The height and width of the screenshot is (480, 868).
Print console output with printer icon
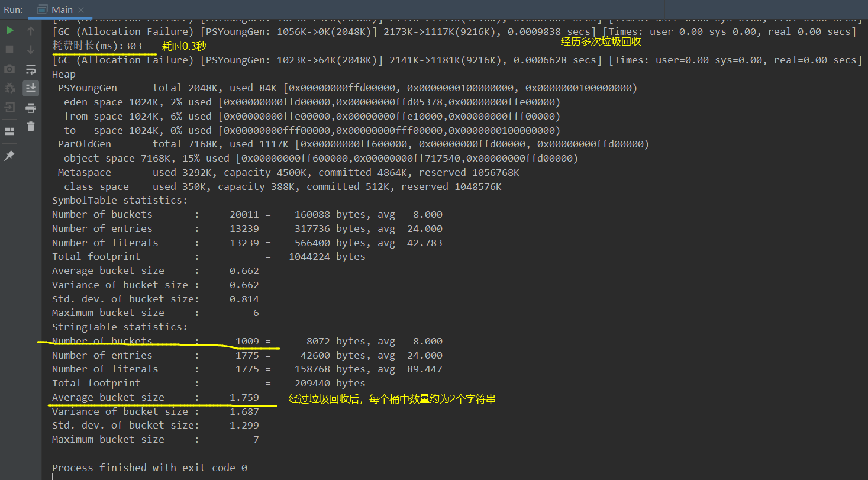(31, 108)
